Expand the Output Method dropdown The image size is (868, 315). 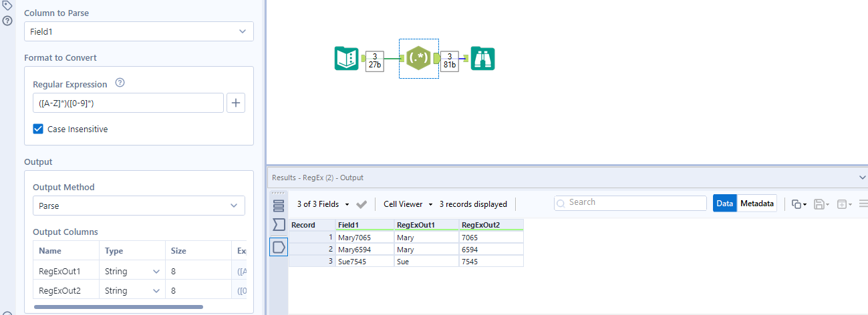click(139, 206)
